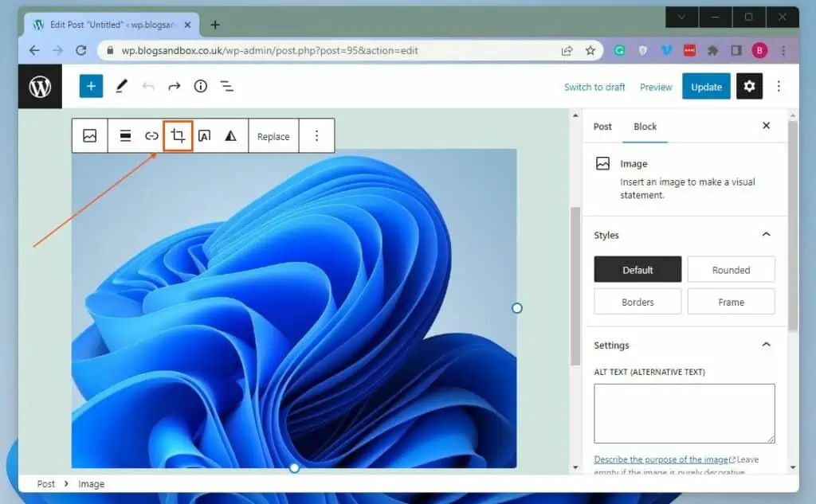Open the tab search dropdown
Viewport: 816px width, 504px height.
tap(682, 18)
